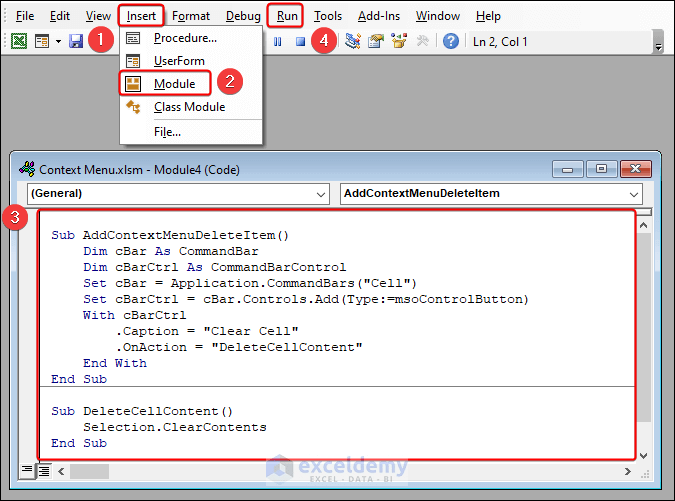
Task: Click the Toolbox toolbar icon
Action: 422,41
